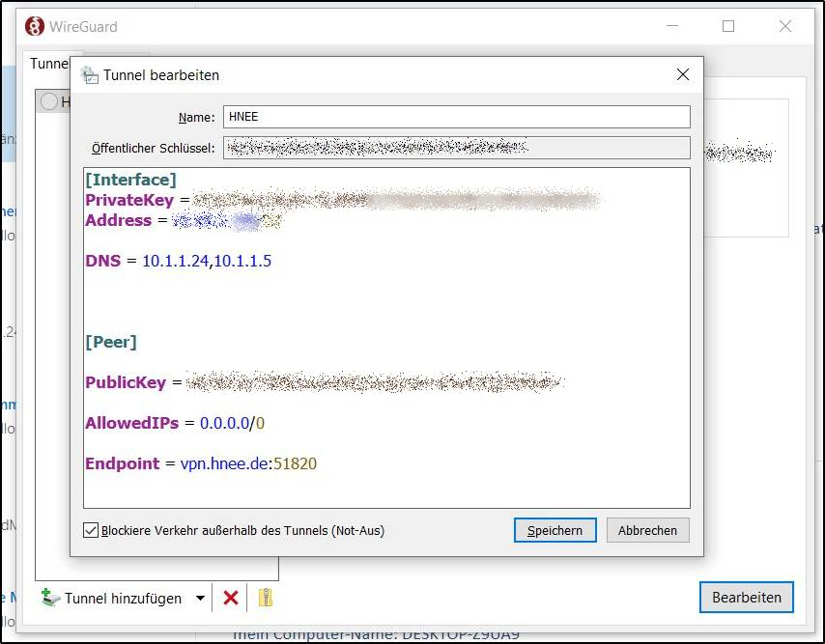Place cursor on the DNS addresses line
Image resolution: width=825 pixels, height=644 pixels.
click(x=206, y=261)
